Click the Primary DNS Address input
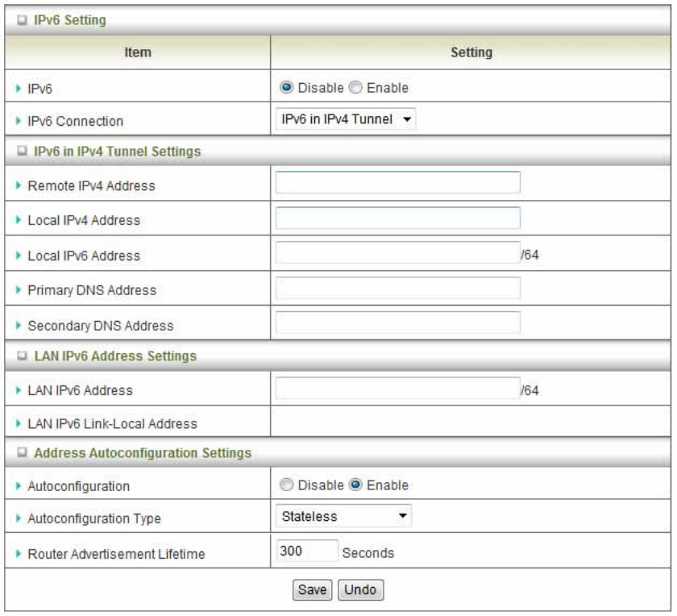Viewport: 677px width, 616px height. tap(397, 289)
